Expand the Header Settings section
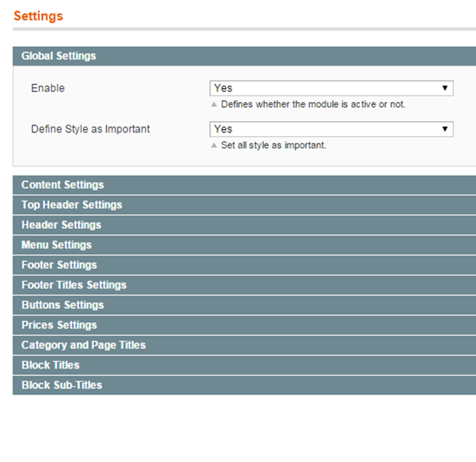Screen dimensions: 476x462 [244, 225]
